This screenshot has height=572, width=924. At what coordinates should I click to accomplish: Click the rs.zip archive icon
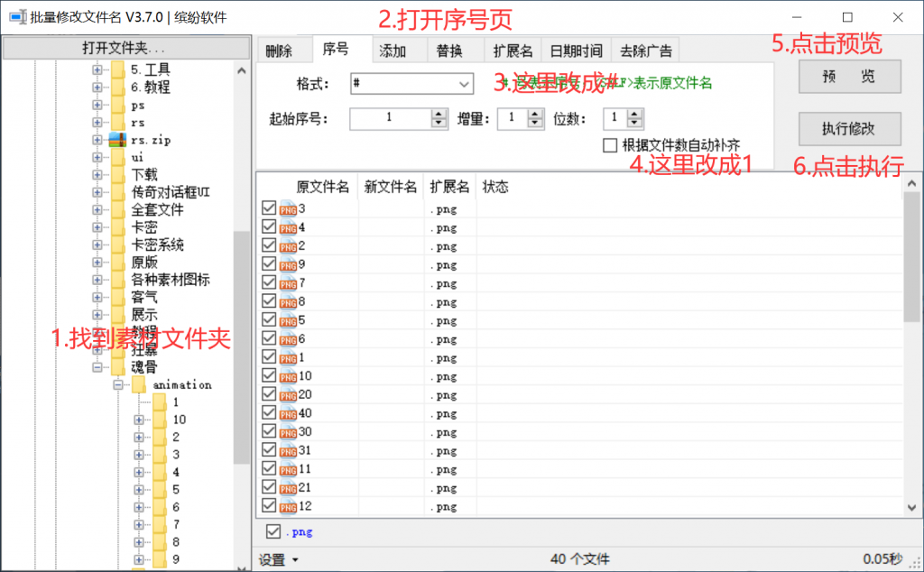pos(118,140)
